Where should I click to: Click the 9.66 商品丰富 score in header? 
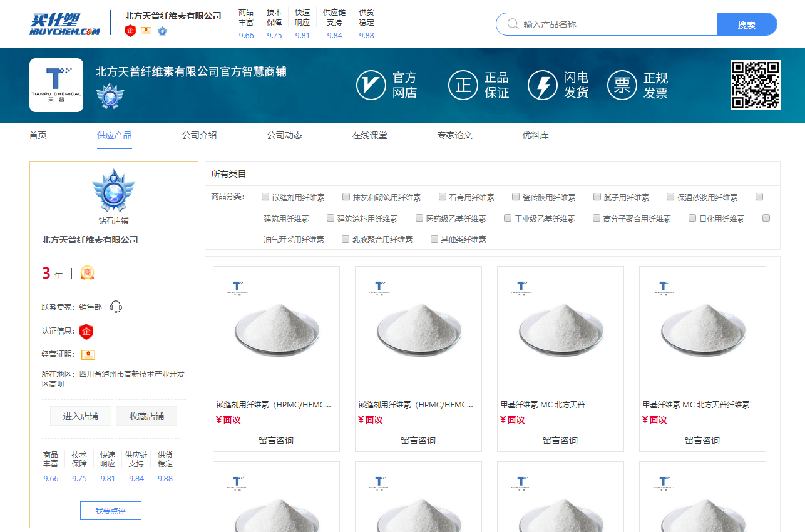[246, 35]
